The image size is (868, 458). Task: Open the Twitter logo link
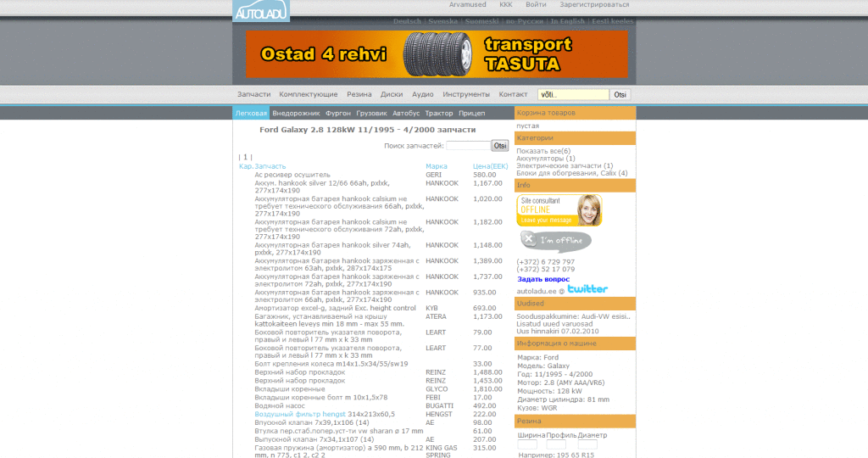(x=587, y=289)
